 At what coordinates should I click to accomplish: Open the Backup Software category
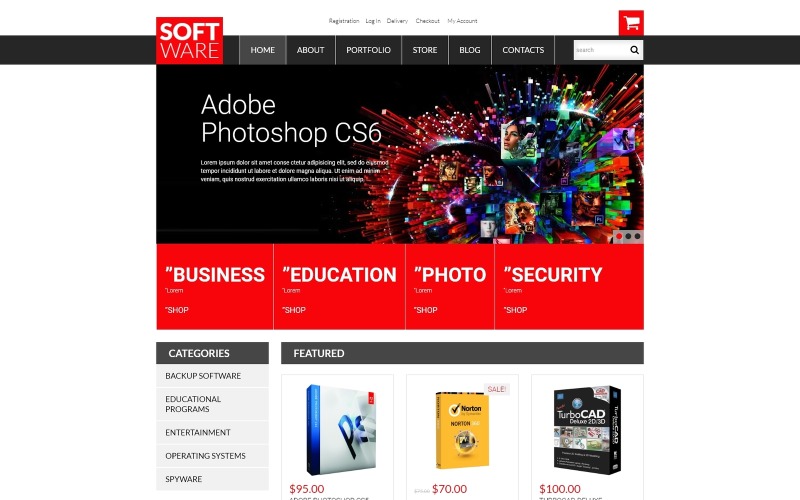tap(212, 376)
